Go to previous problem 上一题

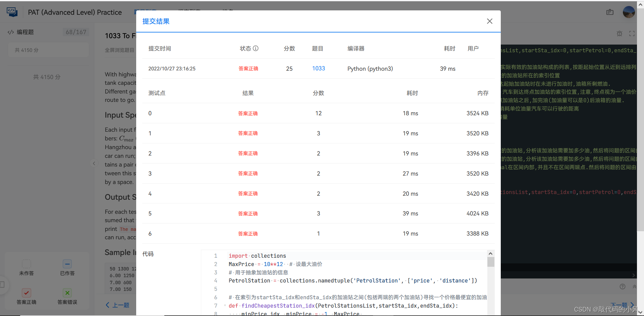point(117,305)
